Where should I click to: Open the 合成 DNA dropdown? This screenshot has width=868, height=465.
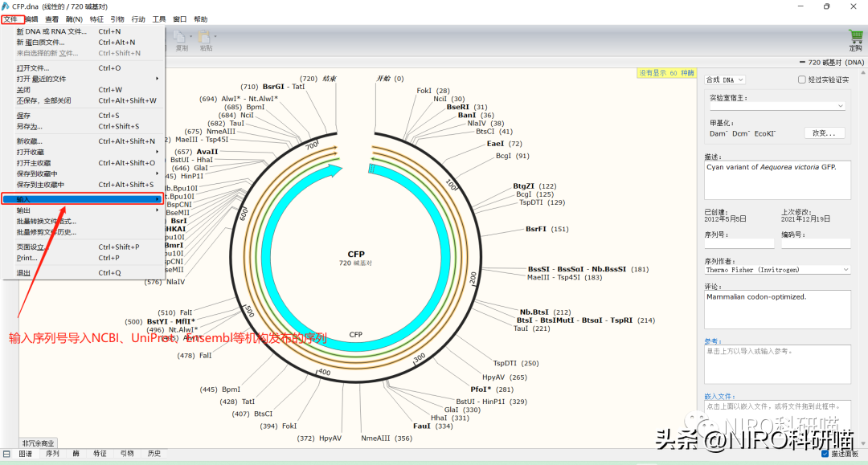[724, 80]
